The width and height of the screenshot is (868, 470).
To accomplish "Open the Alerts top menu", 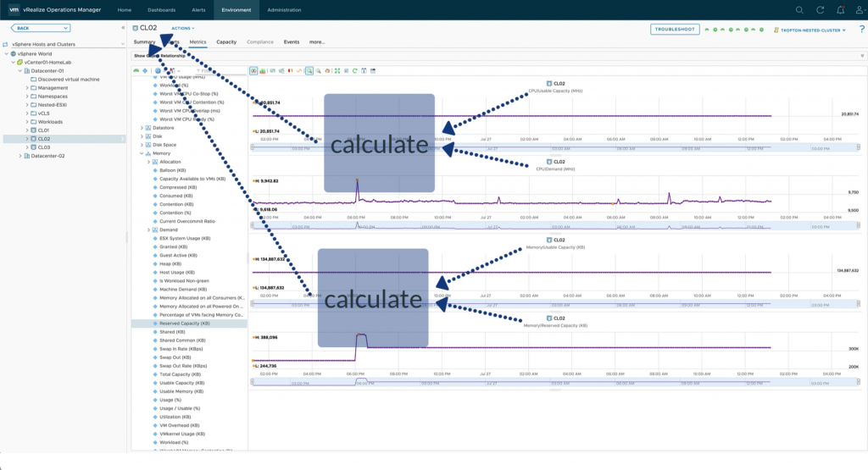I will point(198,10).
